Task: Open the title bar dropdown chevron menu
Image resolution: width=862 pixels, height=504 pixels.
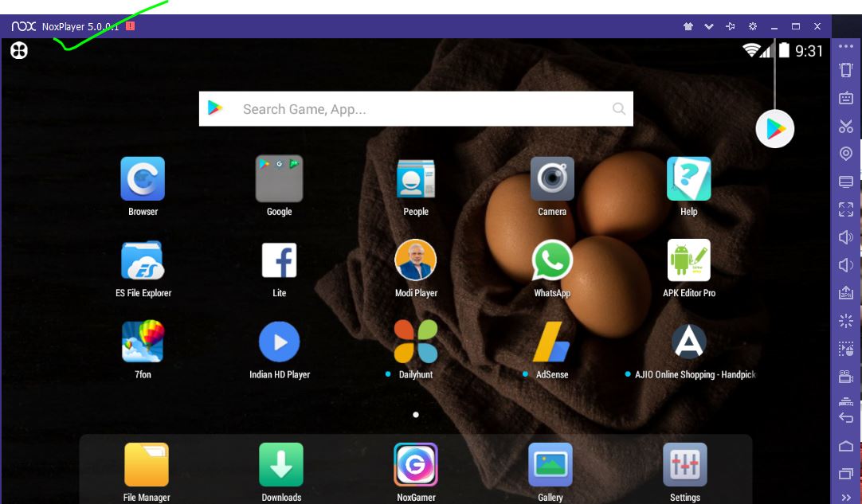Action: 708,26
